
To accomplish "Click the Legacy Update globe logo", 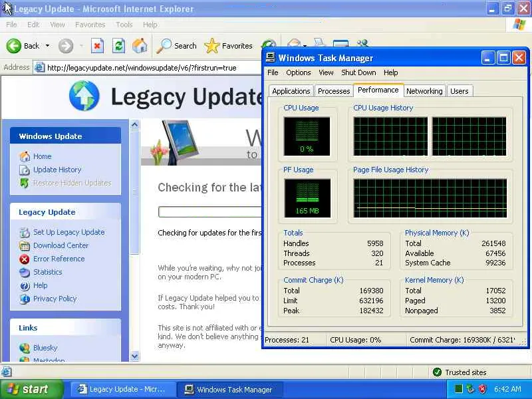I will (x=84, y=96).
